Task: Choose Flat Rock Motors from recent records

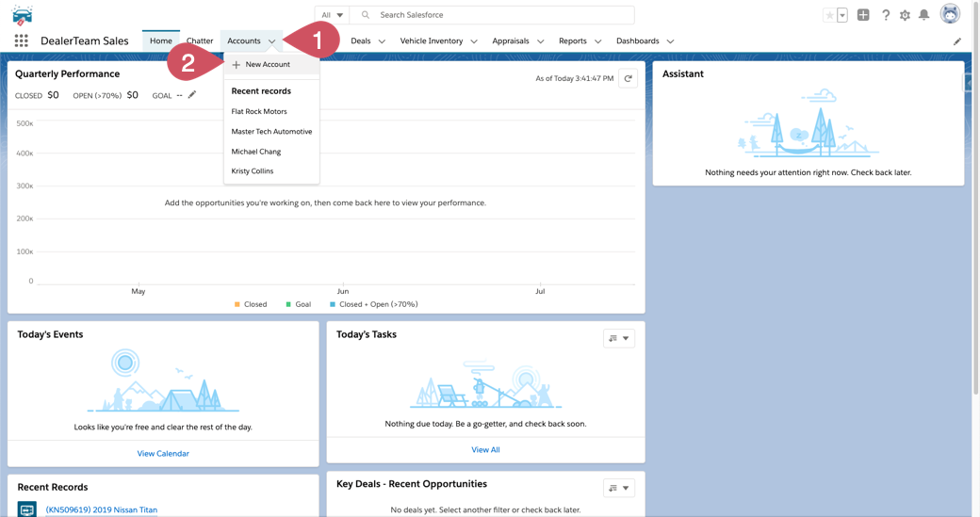Action: [259, 111]
